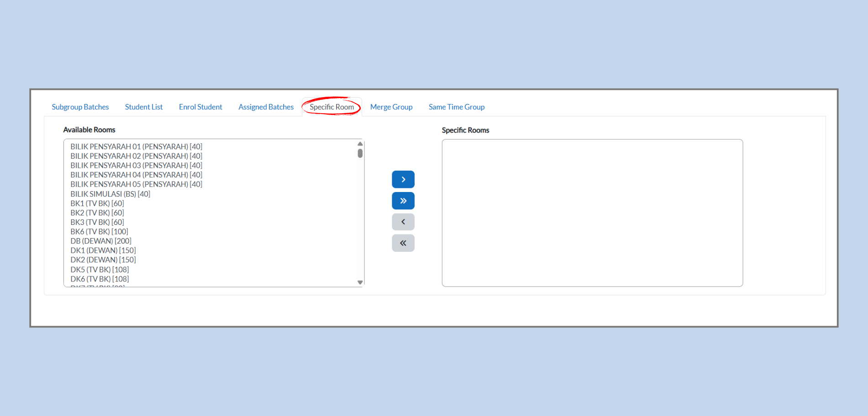Go to the Enrol Student tab
Screen dimensions: 868x416
click(200, 107)
